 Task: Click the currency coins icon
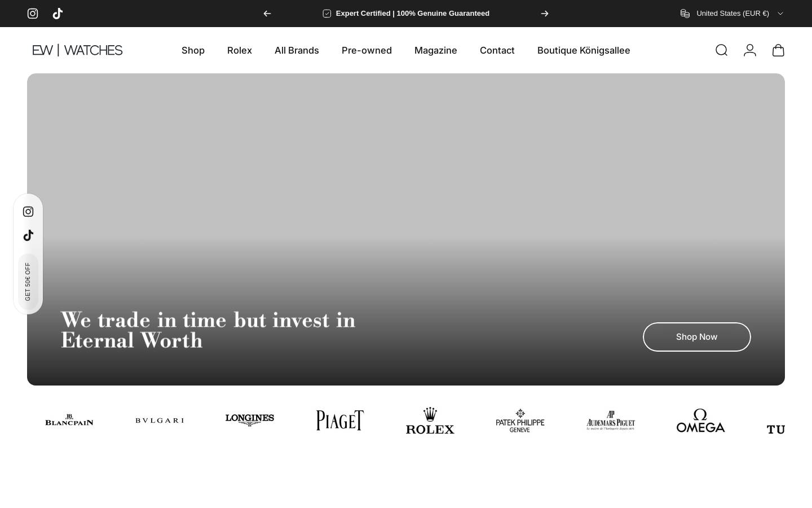685,14
